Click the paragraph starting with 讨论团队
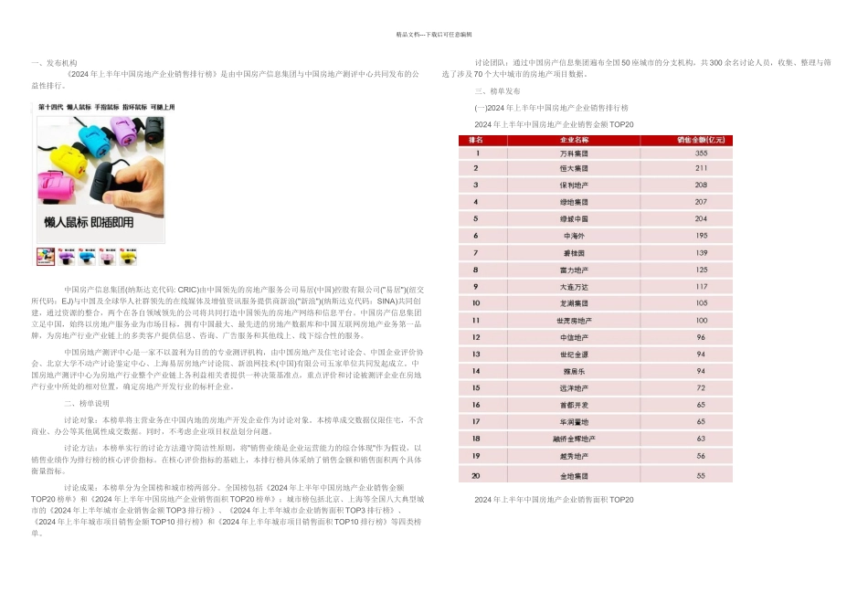 [x=637, y=69]
